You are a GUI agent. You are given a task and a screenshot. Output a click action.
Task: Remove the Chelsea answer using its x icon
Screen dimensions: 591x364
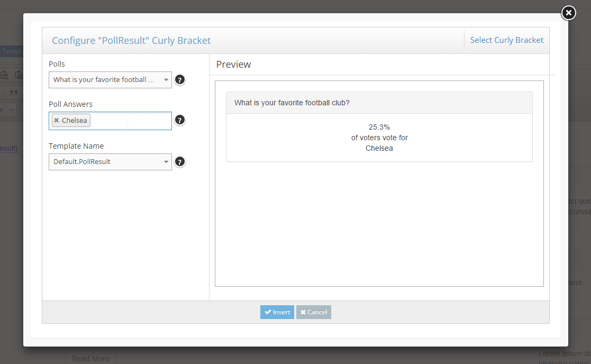click(57, 120)
